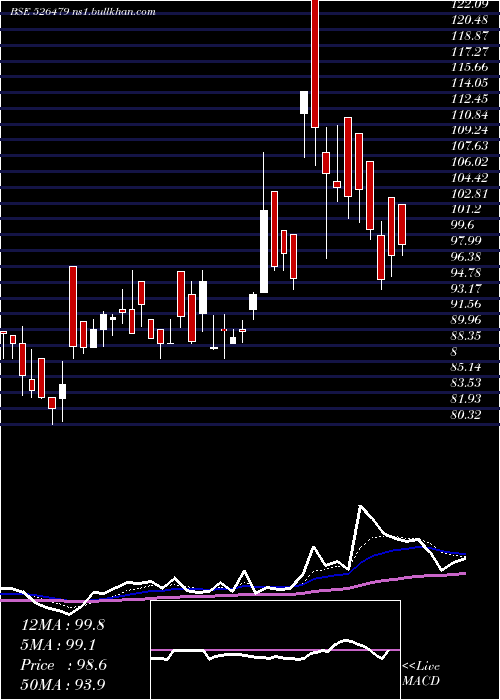
Task: Click the 122.09 price axis label
Action: 468,5
